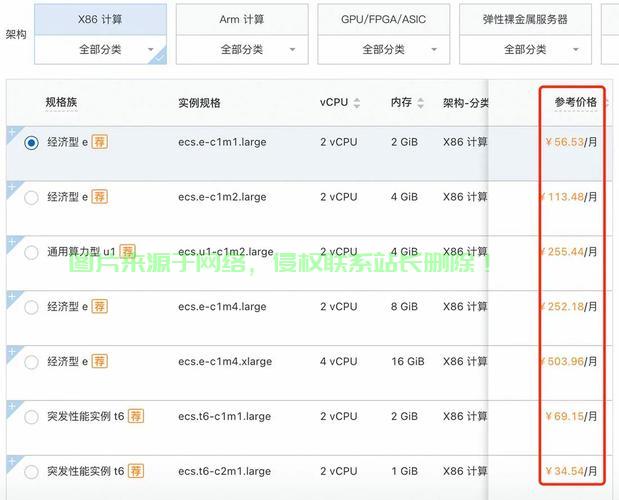Click the 实例规格 column header
Screen dimensions: 619x500
pyautogui.click(x=199, y=103)
